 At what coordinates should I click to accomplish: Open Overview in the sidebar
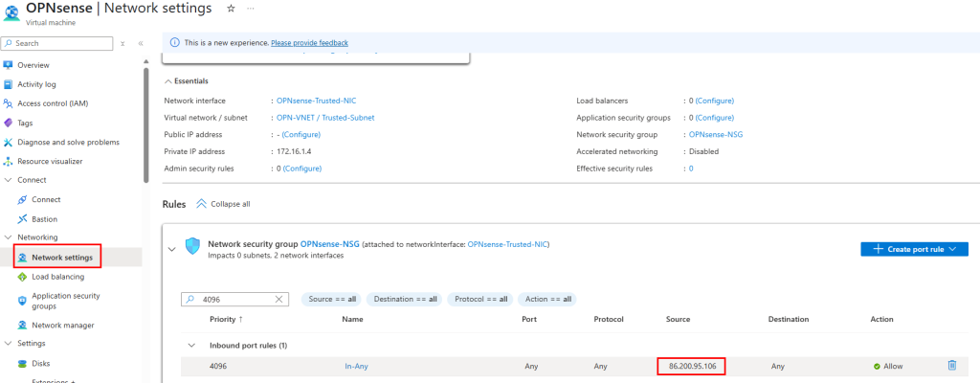click(33, 65)
